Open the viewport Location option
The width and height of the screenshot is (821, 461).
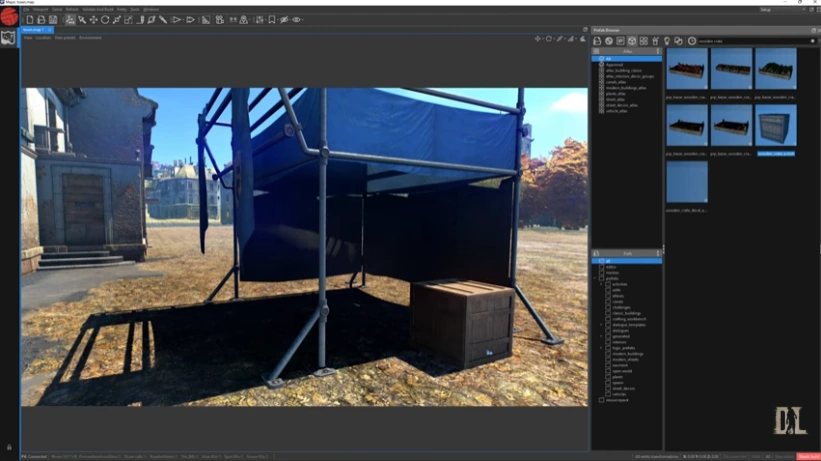pos(43,38)
